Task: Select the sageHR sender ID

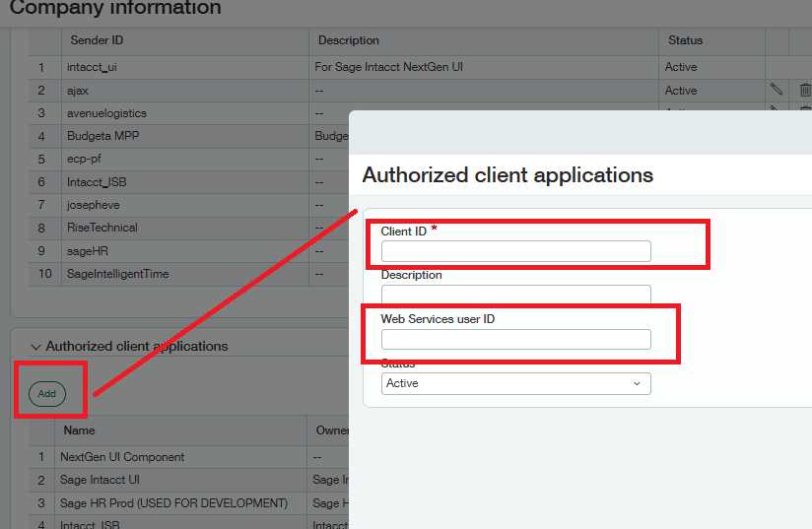Action: [x=185, y=251]
